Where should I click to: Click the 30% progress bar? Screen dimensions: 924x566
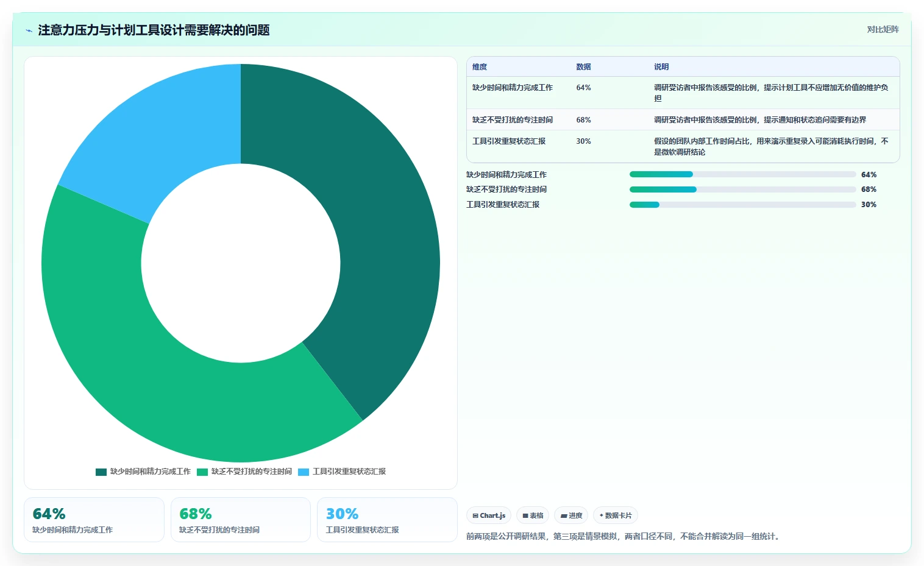click(742, 205)
